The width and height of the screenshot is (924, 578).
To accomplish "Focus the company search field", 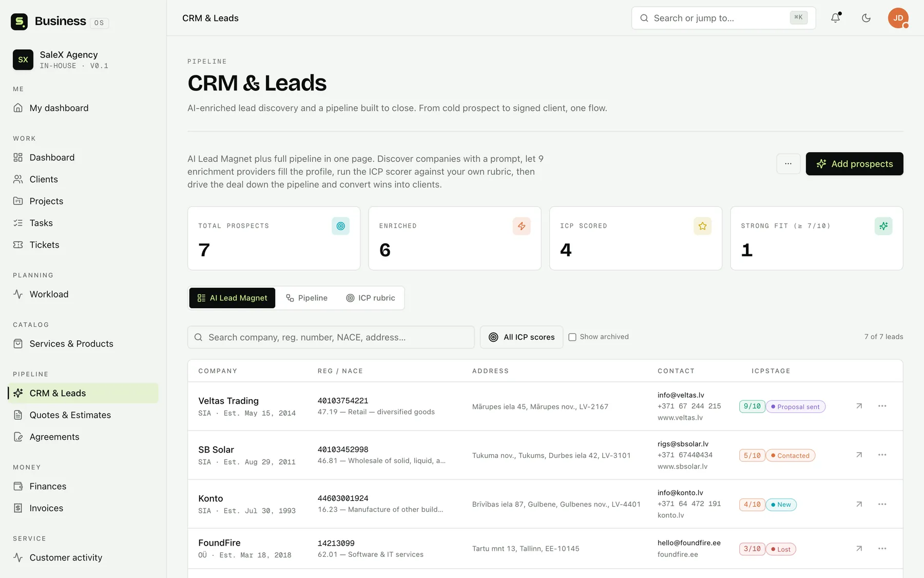I will click(x=331, y=337).
